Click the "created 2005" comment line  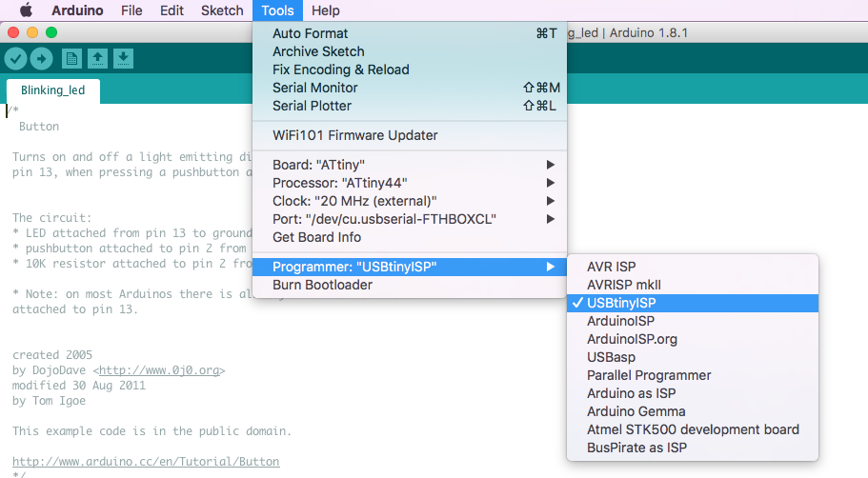click(x=52, y=354)
